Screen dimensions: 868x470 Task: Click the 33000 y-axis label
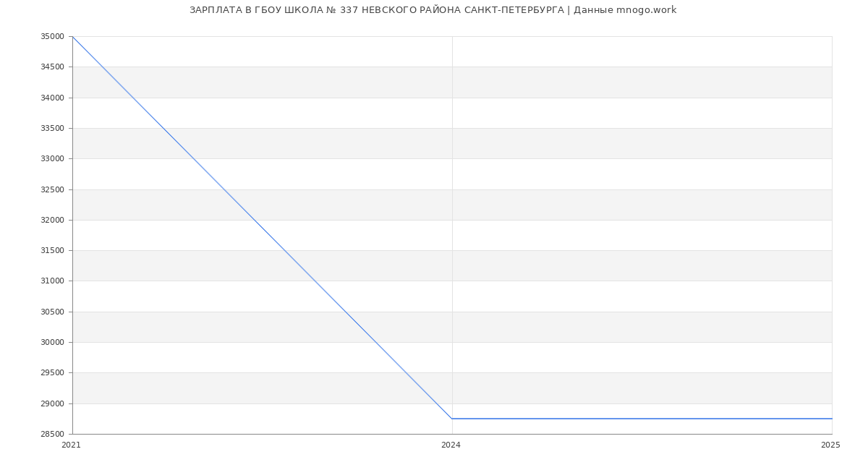coord(53,159)
